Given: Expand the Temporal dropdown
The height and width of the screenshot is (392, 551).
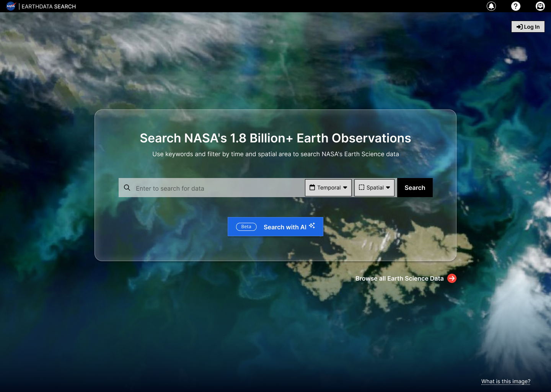Looking at the screenshot, I should [328, 188].
